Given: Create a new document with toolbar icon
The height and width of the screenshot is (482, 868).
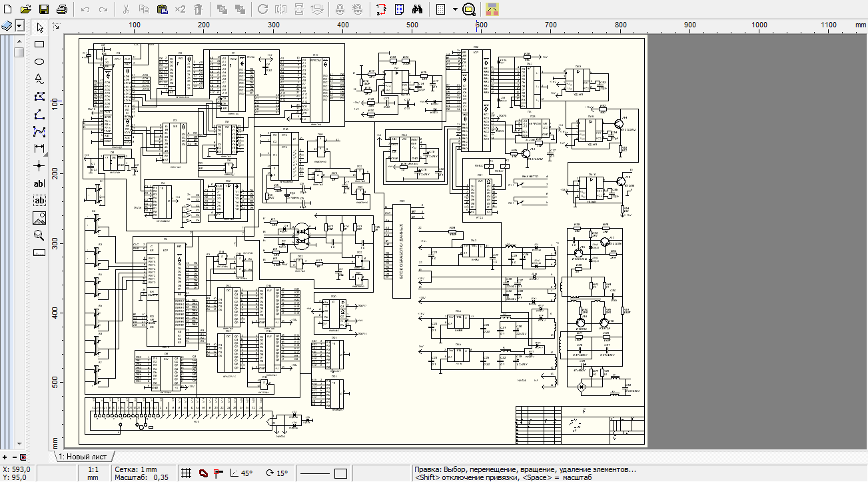Looking at the screenshot, I should [8, 9].
